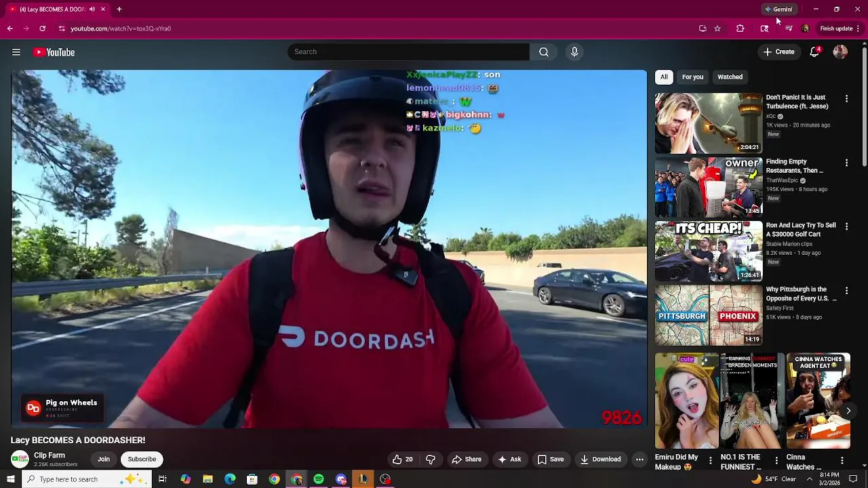Image resolution: width=868 pixels, height=488 pixels.
Task: Open 'Why Pittsburgh is the Opposite' title
Action: [x=801, y=294]
